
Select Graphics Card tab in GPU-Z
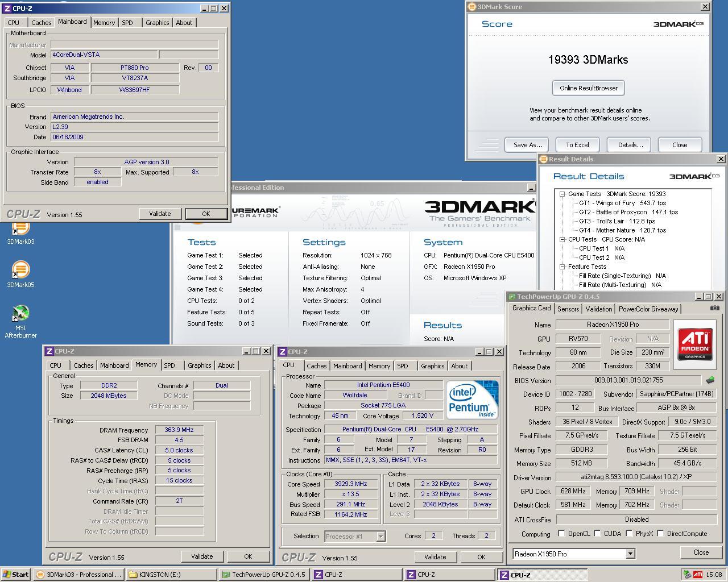(x=531, y=308)
